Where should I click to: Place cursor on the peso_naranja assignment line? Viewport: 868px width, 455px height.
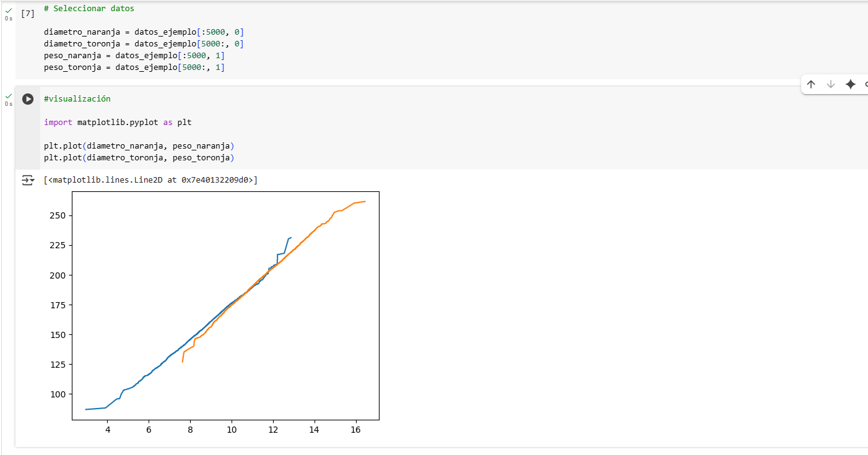point(134,56)
